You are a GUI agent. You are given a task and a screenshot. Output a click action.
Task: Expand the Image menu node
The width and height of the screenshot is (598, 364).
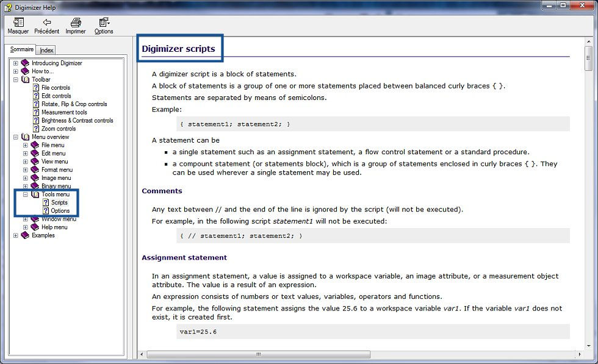[25, 178]
